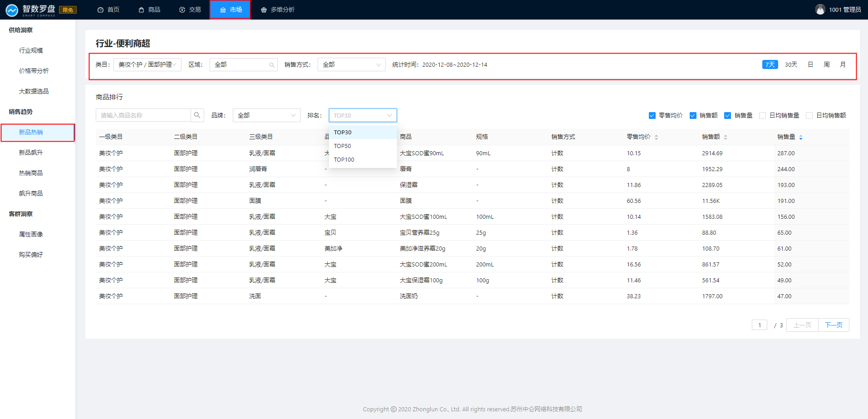Open the 多维分析 top menu
The image size is (868, 419).
[x=278, y=10]
